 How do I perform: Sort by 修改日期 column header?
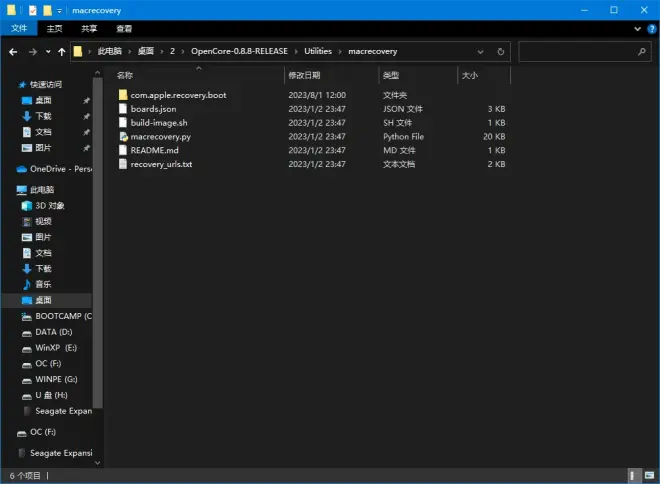click(304, 75)
